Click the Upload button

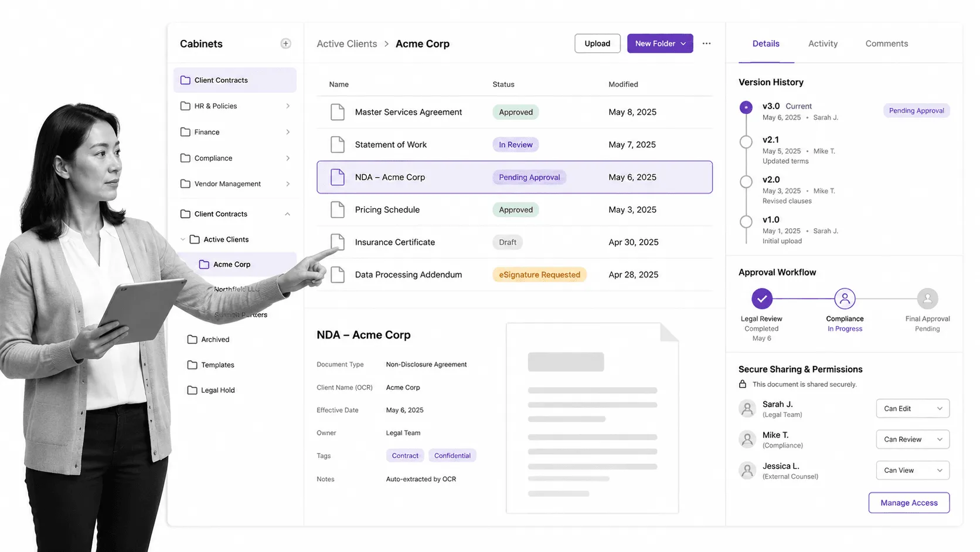pos(597,43)
